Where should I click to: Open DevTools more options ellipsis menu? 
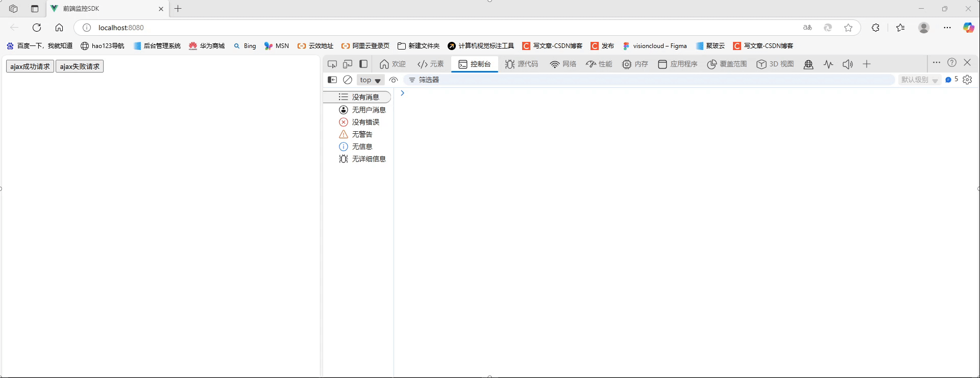(x=936, y=62)
